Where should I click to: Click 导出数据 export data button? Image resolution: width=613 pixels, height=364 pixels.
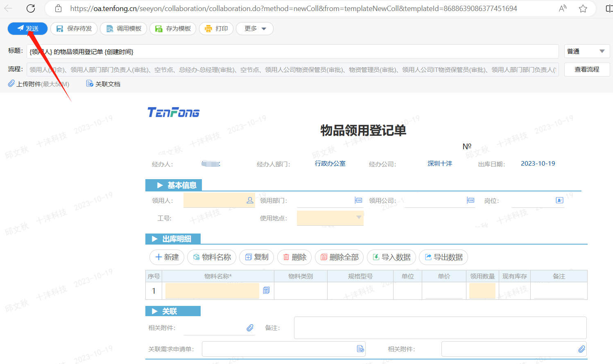443,257
